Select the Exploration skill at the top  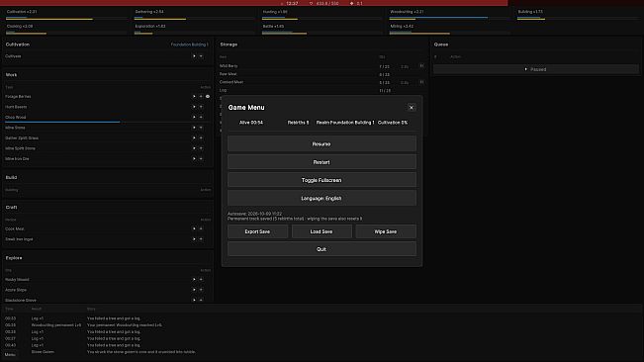pyautogui.click(x=150, y=27)
